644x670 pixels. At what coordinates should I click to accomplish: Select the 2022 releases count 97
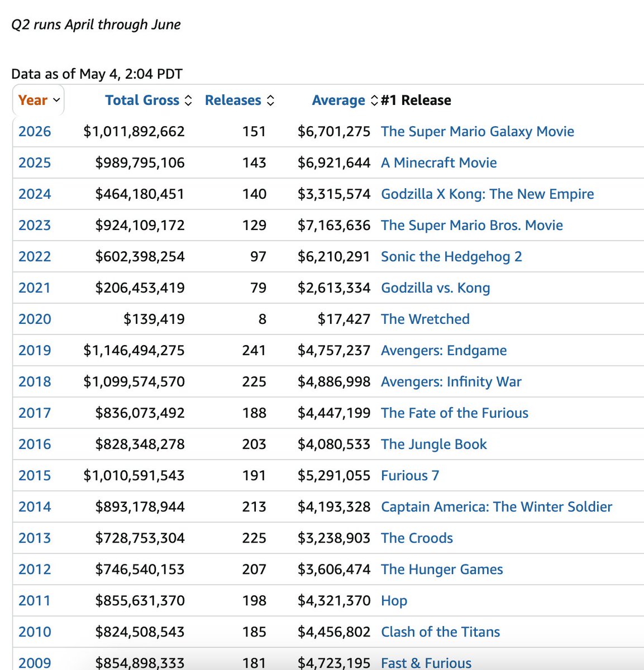point(259,257)
